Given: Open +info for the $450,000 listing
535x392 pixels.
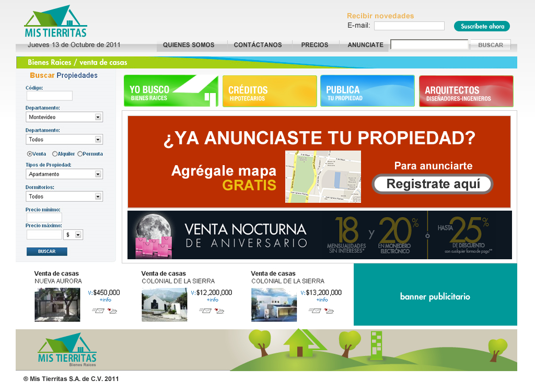Looking at the screenshot, I should [106, 299].
